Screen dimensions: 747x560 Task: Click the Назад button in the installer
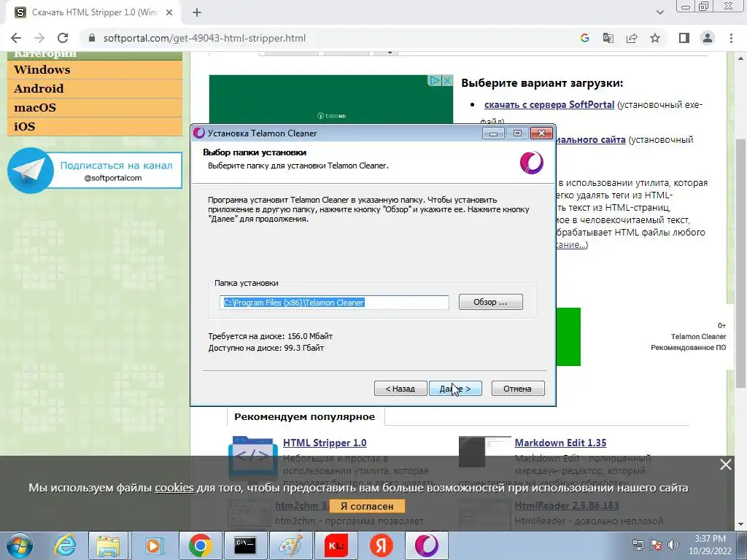pyautogui.click(x=400, y=389)
